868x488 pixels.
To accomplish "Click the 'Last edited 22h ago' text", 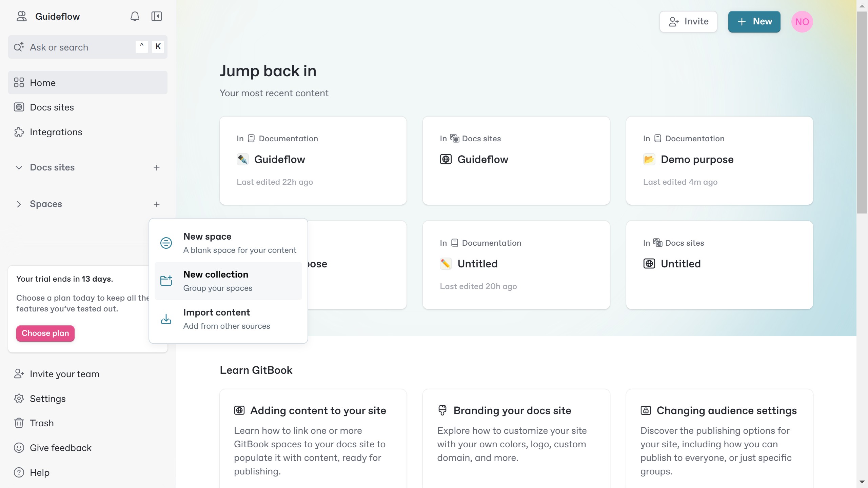I will [x=275, y=182].
